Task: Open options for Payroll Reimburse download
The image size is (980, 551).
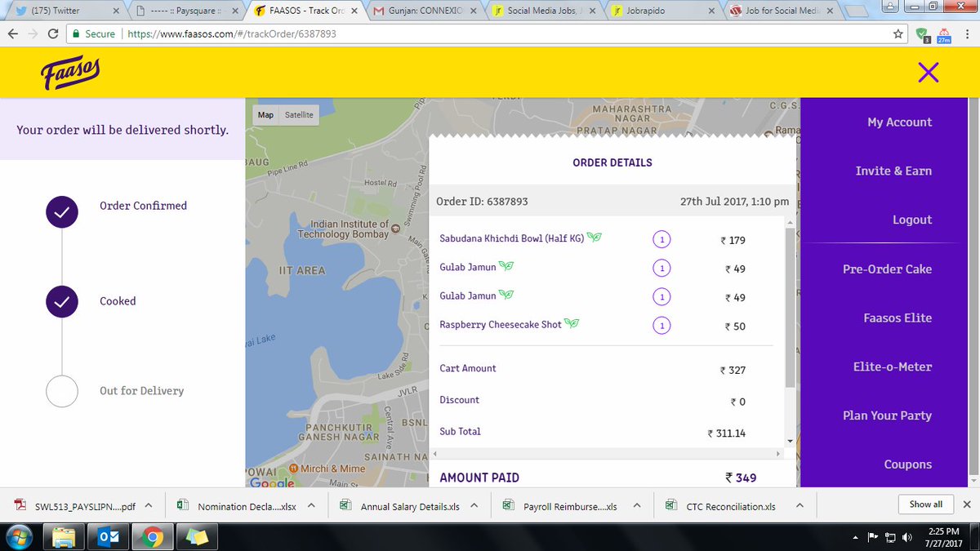Action: (638, 506)
